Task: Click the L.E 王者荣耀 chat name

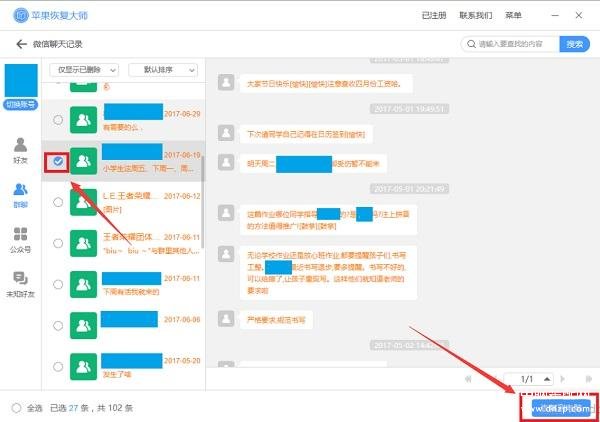Action: coord(130,196)
